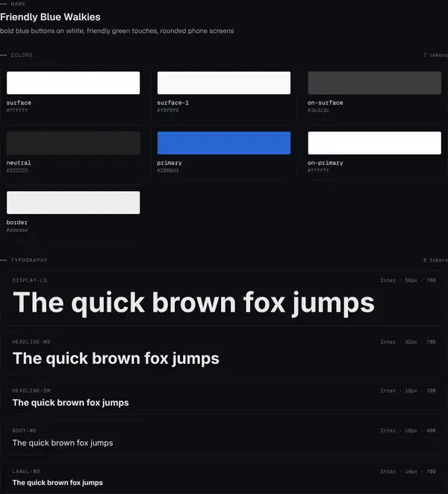Click the body-md sample sentence

(x=63, y=443)
